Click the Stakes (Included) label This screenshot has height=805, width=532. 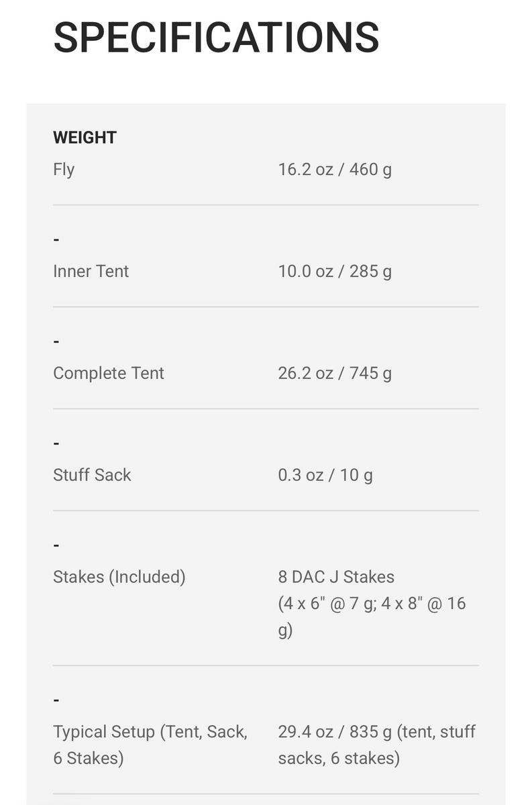pos(119,577)
